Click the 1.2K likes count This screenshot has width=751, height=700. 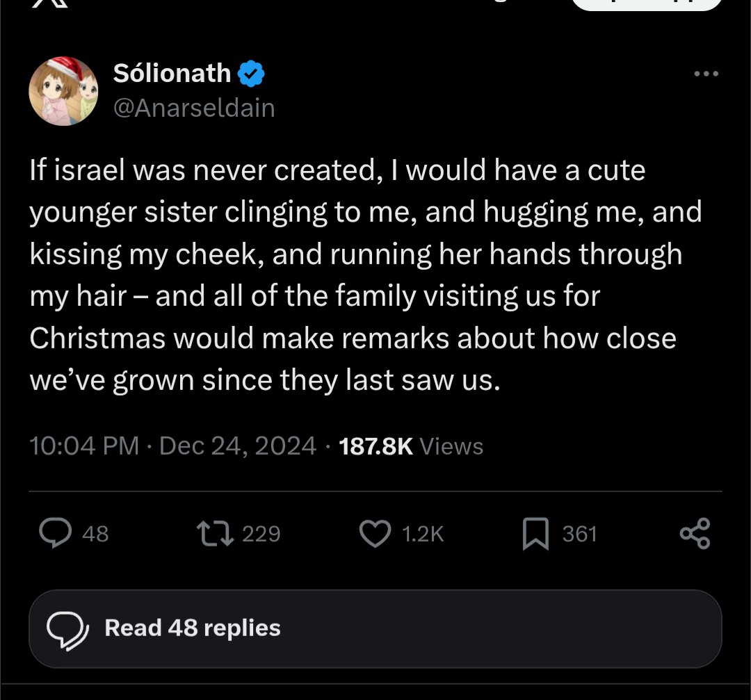422,534
